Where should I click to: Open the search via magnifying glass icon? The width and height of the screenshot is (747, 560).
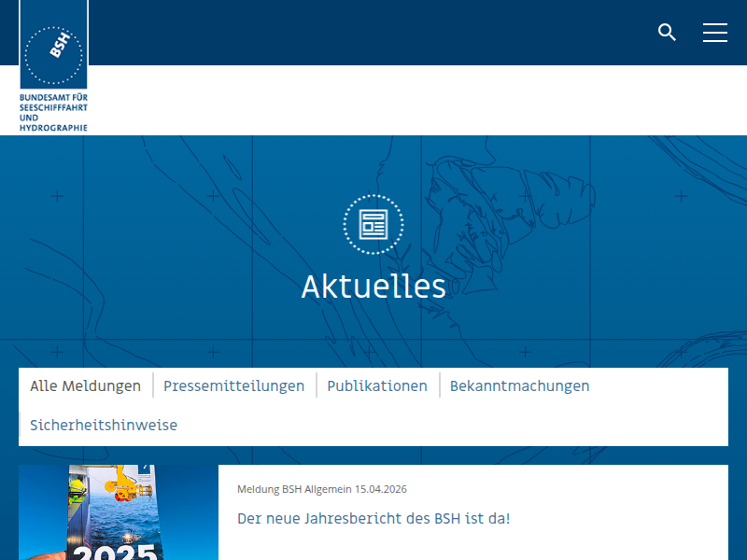[667, 33]
